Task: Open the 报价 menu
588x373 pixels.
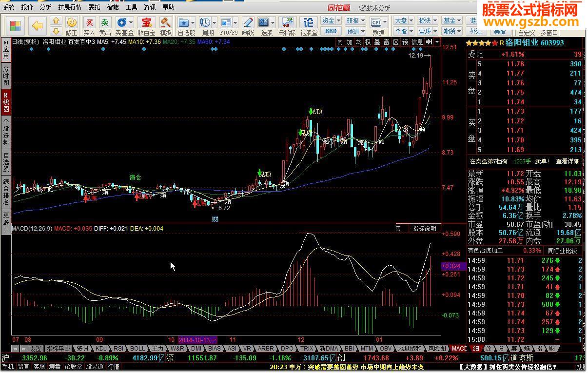Action: pos(27,7)
